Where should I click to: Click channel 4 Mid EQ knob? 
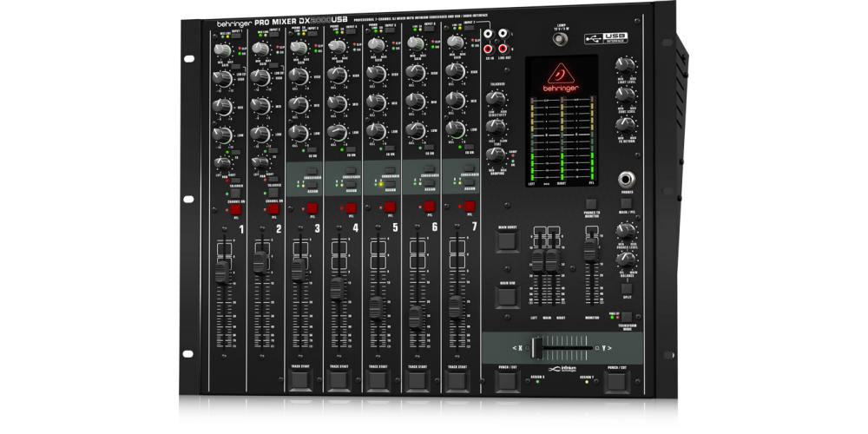[337, 103]
